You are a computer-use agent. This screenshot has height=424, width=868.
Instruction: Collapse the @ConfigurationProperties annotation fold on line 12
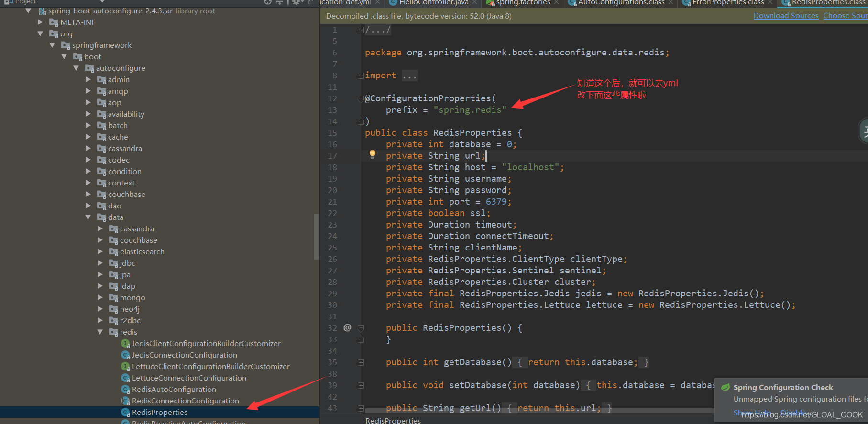(x=361, y=98)
